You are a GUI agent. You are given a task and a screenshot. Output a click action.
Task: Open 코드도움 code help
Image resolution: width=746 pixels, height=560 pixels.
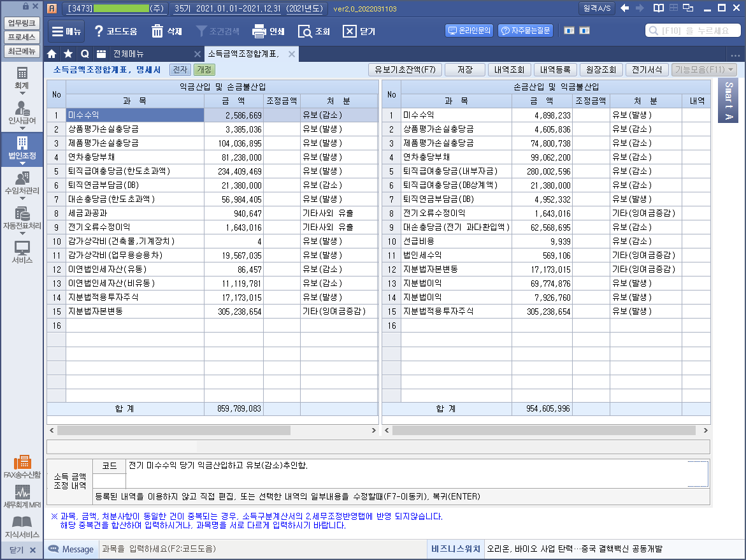click(115, 31)
